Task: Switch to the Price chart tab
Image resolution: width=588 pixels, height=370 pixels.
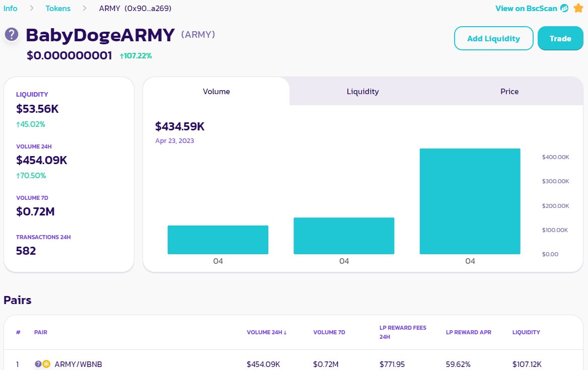Action: tap(509, 92)
